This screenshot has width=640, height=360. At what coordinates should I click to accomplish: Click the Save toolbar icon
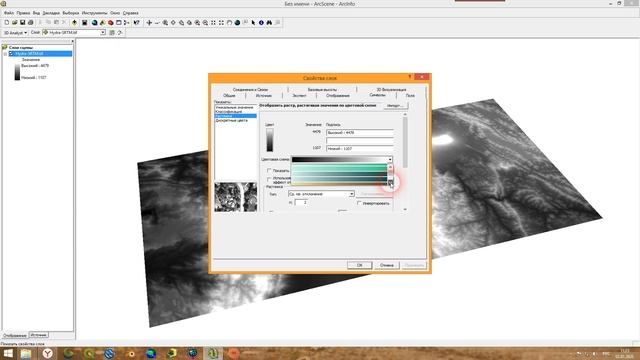point(22,22)
